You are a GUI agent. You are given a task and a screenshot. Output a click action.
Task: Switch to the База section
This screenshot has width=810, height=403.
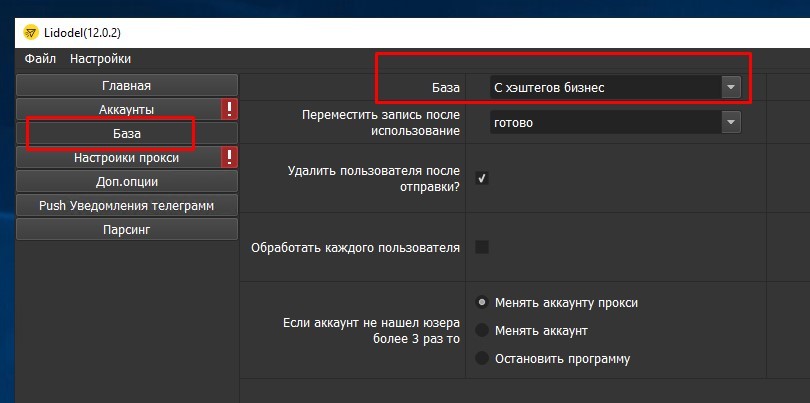coord(127,133)
